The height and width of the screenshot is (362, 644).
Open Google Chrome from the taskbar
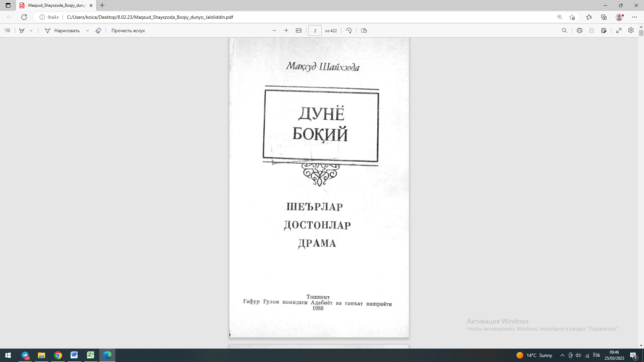58,355
